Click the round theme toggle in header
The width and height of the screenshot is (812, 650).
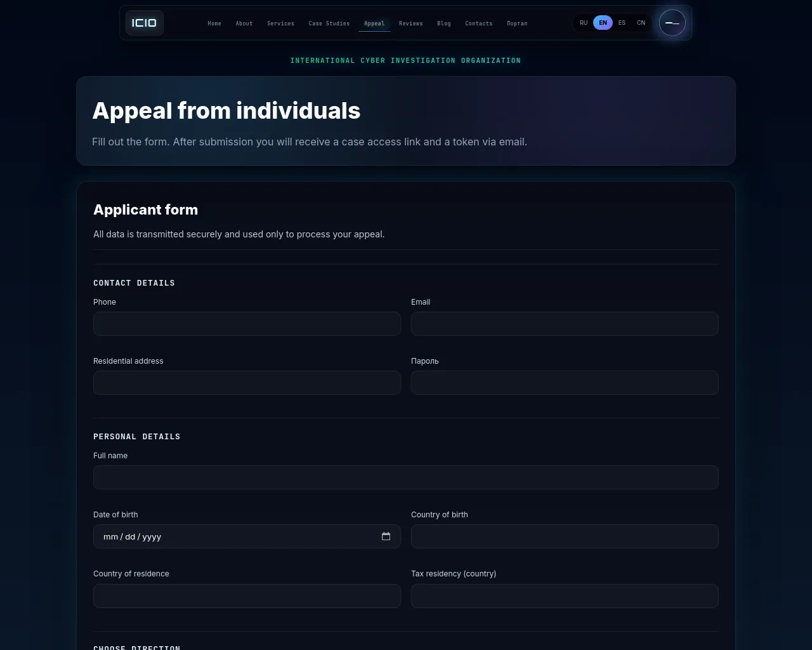point(672,23)
